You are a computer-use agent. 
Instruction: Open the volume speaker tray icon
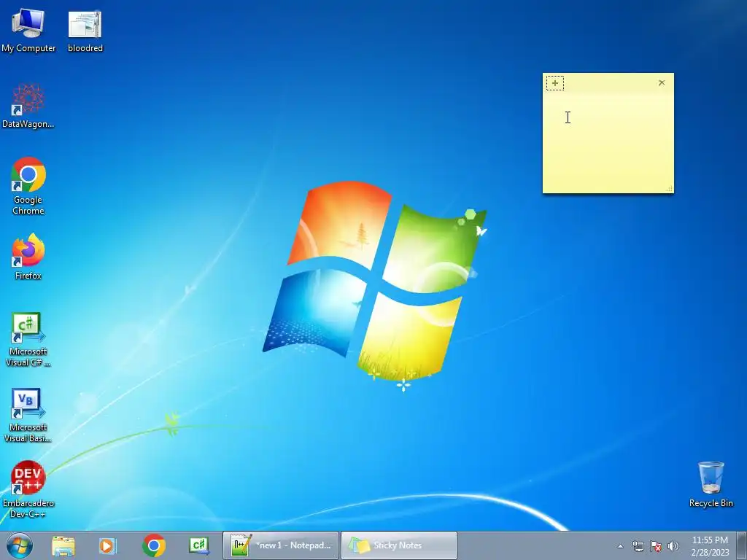point(673,546)
